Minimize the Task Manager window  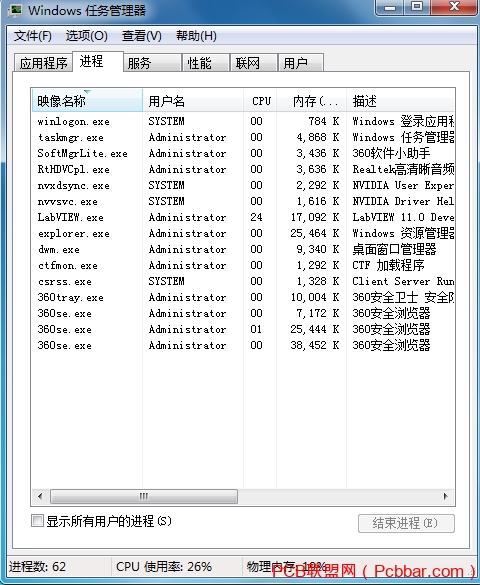pos(390,7)
